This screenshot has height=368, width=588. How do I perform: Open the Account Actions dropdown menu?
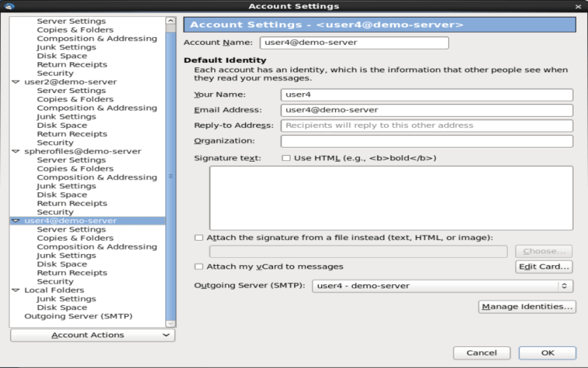point(92,336)
